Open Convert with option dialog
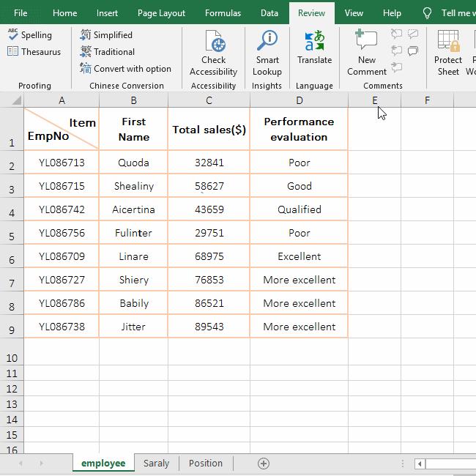 pos(126,69)
